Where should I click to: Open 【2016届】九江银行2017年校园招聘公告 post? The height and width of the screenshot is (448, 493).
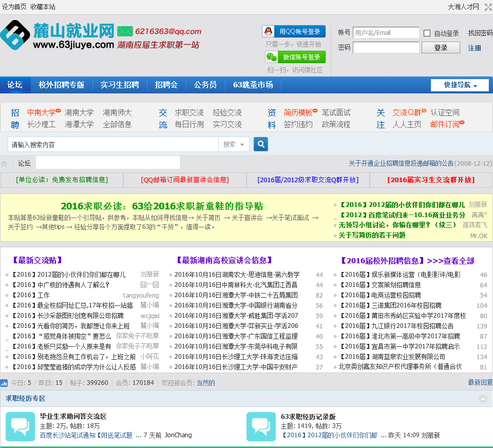(x=397, y=326)
